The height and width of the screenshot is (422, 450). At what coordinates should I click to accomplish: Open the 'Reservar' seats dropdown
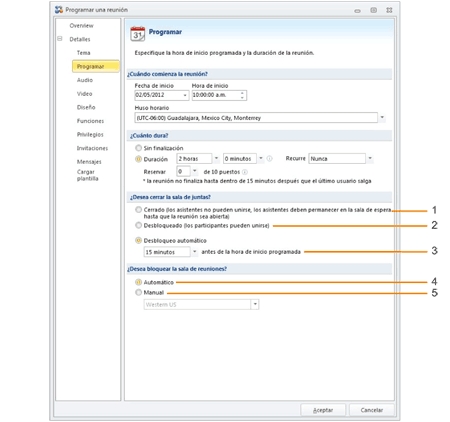tap(194, 171)
